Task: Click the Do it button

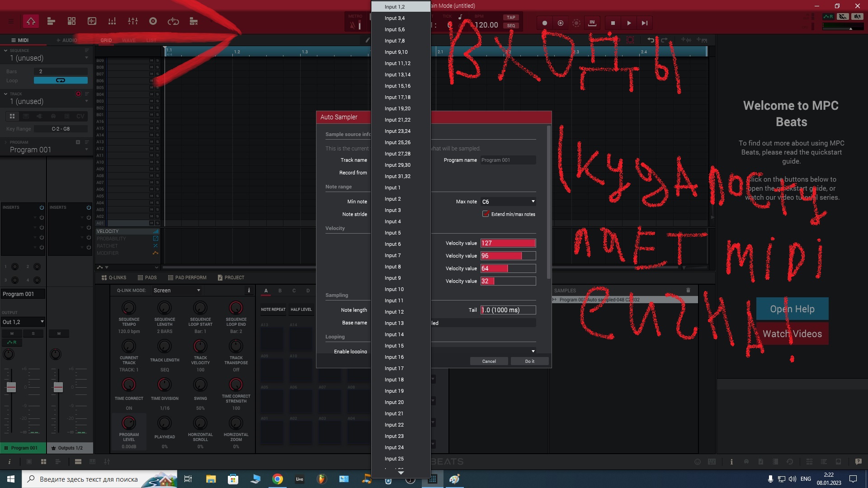Action: (529, 361)
